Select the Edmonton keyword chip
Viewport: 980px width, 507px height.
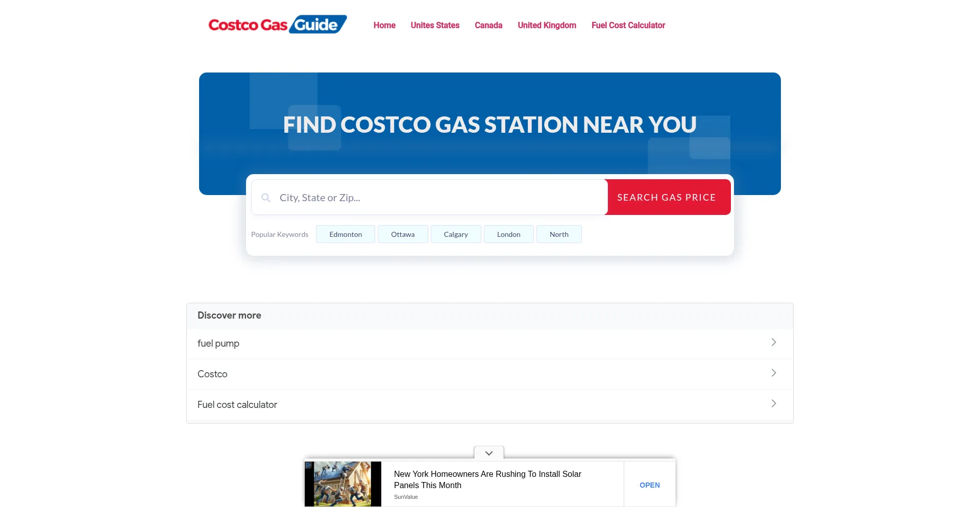point(346,234)
